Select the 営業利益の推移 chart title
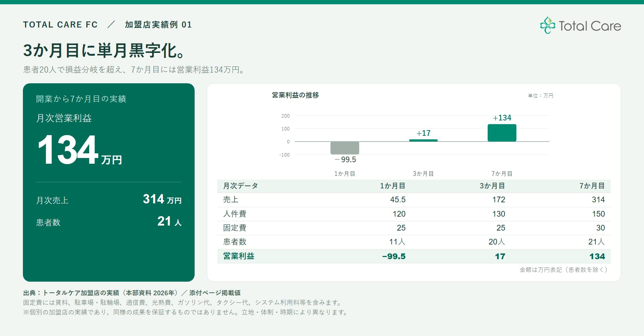This screenshot has width=644, height=336. coord(296,95)
